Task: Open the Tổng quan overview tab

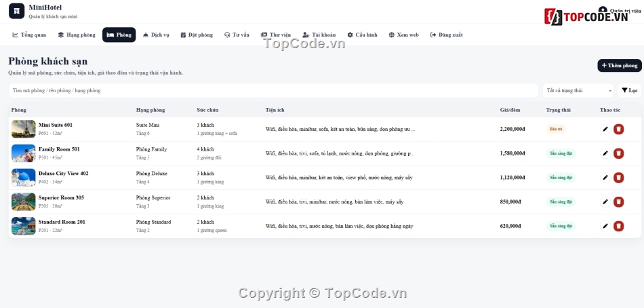Action: pyautogui.click(x=29, y=35)
